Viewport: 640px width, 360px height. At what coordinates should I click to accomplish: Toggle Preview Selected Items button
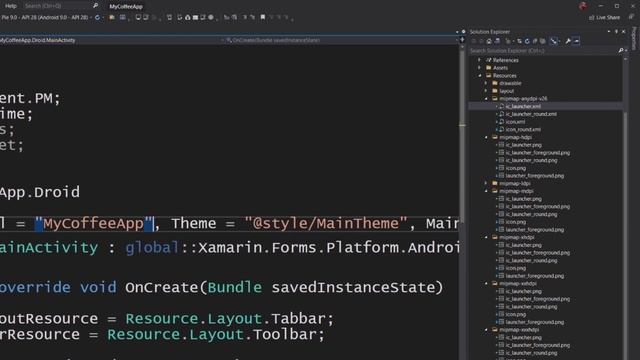[576, 41]
